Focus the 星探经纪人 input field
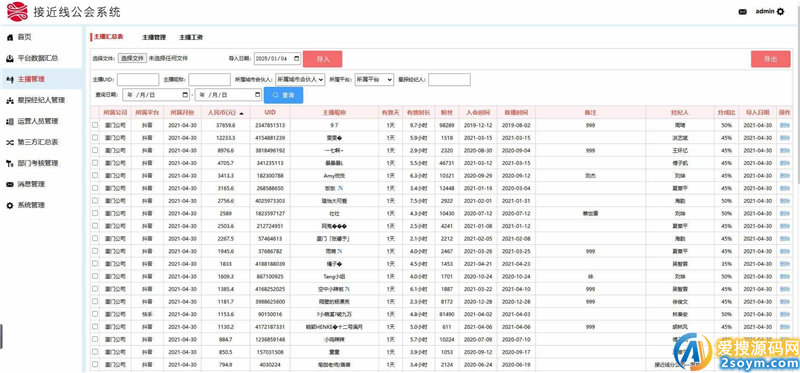The height and width of the screenshot is (373, 800). (x=449, y=80)
